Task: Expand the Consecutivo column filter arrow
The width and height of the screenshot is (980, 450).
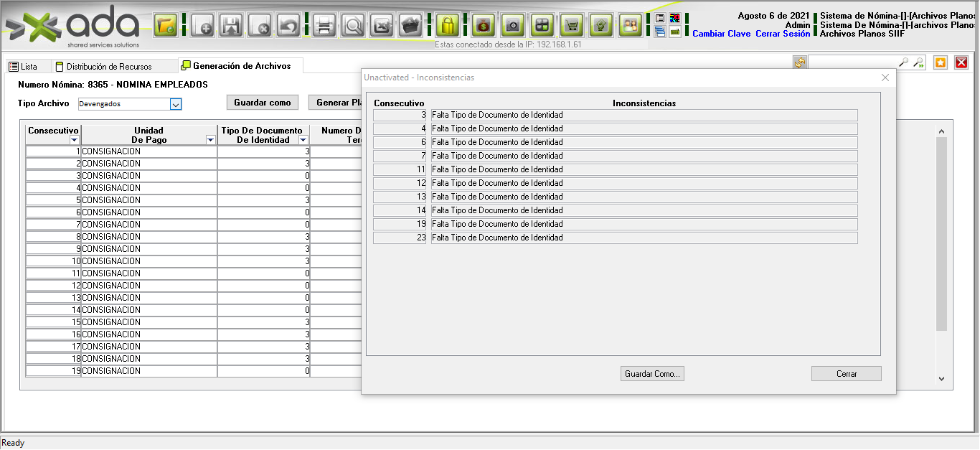Action: [74, 141]
